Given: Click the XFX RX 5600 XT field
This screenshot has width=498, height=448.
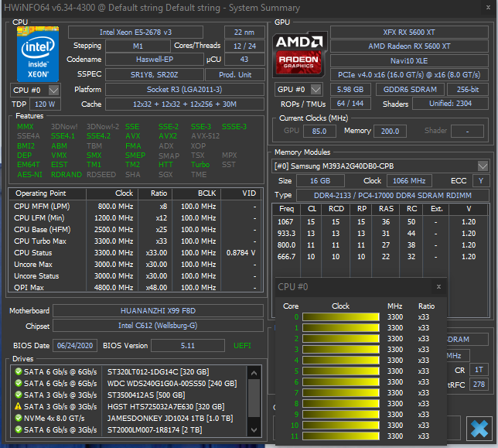Looking at the screenshot, I should [x=409, y=32].
